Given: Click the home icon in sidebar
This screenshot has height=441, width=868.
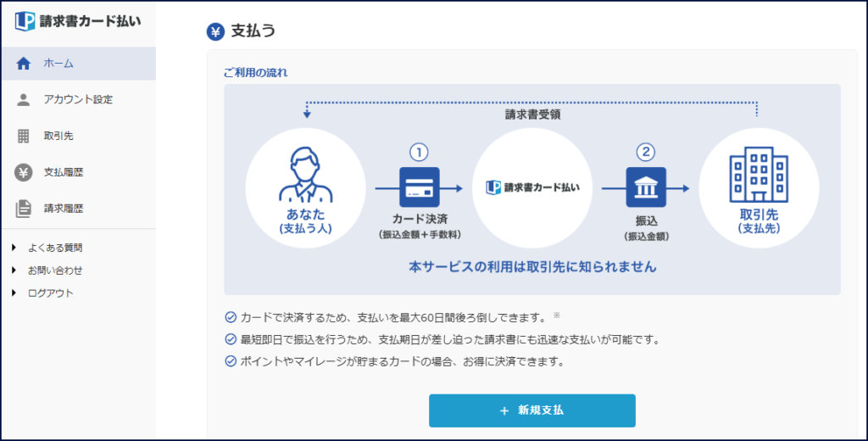Looking at the screenshot, I should point(24,64).
